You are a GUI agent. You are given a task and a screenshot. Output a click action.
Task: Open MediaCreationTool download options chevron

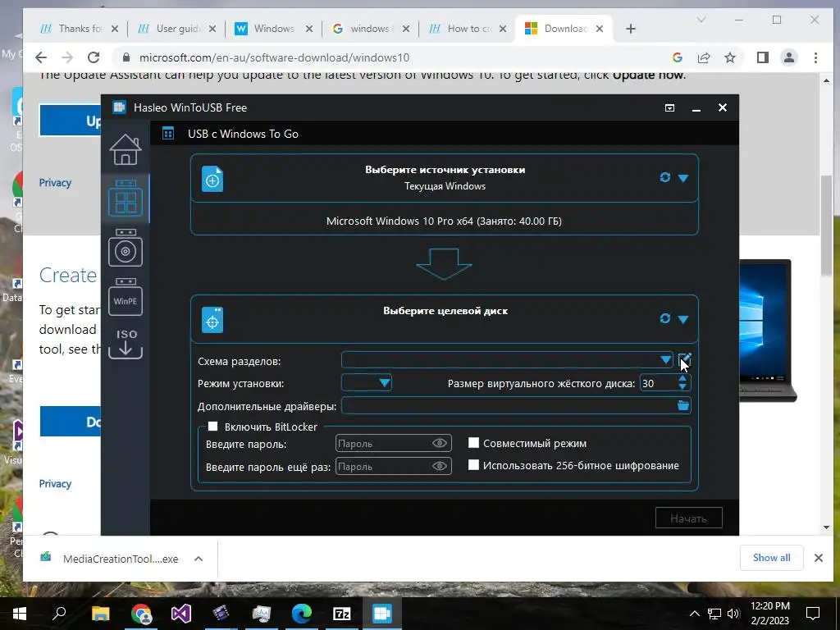click(199, 559)
